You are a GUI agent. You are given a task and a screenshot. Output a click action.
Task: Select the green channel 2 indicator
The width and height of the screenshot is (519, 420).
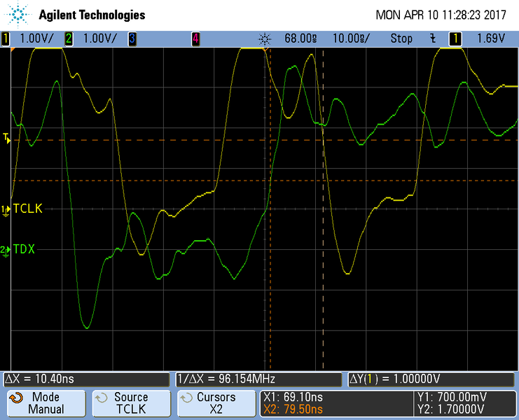(x=69, y=39)
